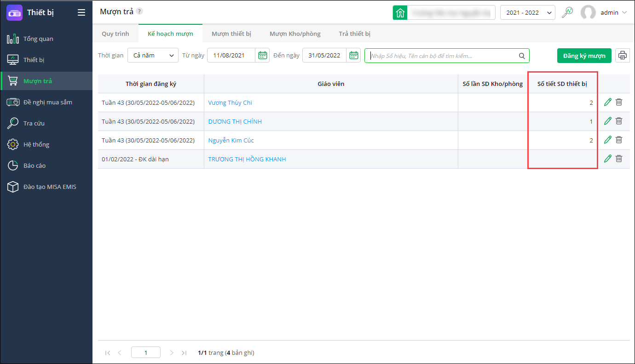
Task: Switch to the Trả thiết bị tab
Action: click(x=355, y=34)
